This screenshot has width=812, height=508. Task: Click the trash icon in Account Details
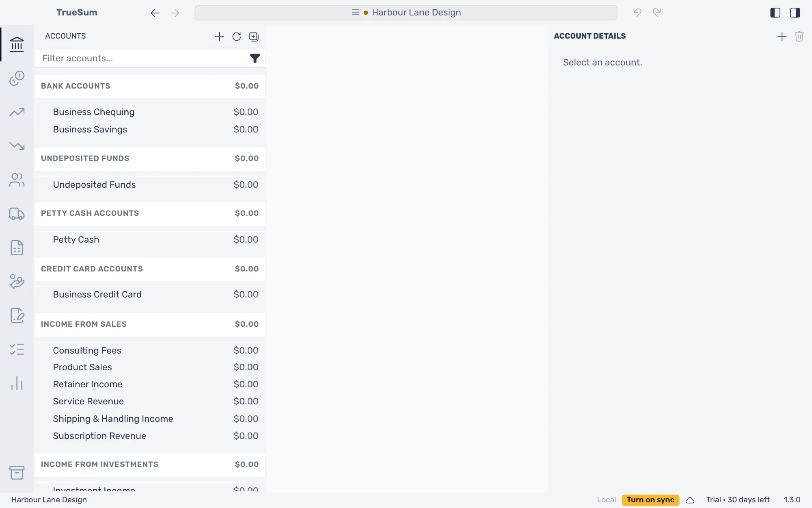click(x=799, y=37)
